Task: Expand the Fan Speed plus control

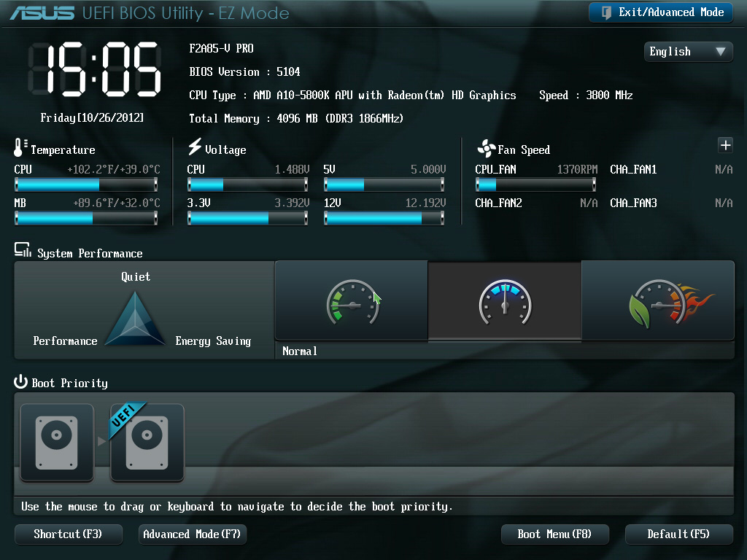Action: 724,145
